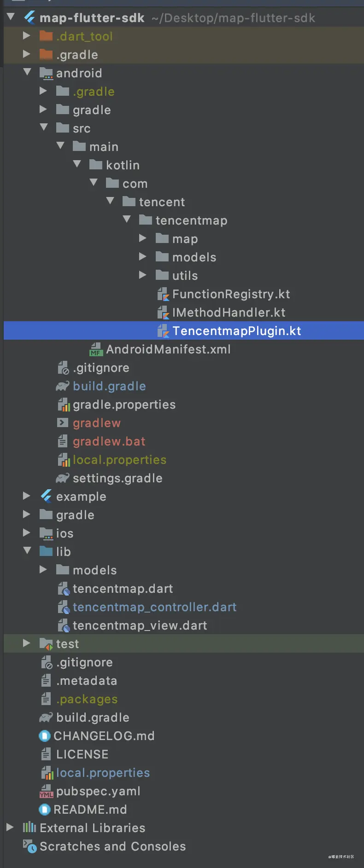Click the Markdown icon next to README.md

(x=44, y=809)
